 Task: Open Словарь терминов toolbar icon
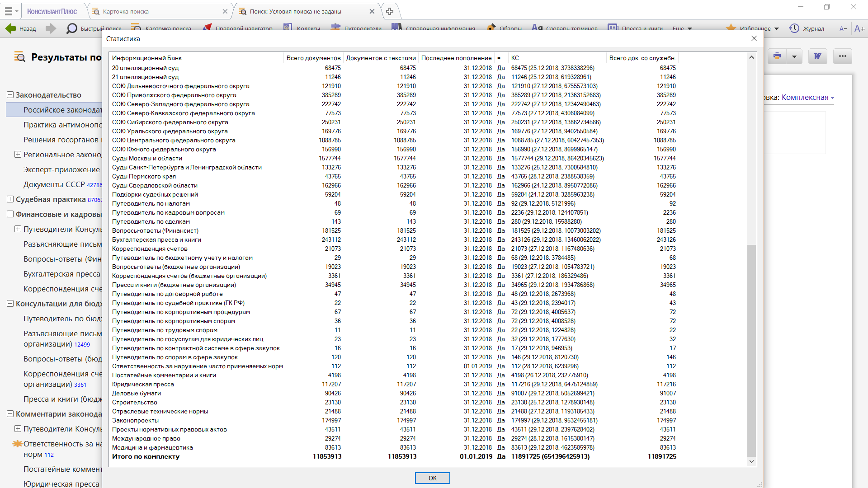[x=537, y=28]
